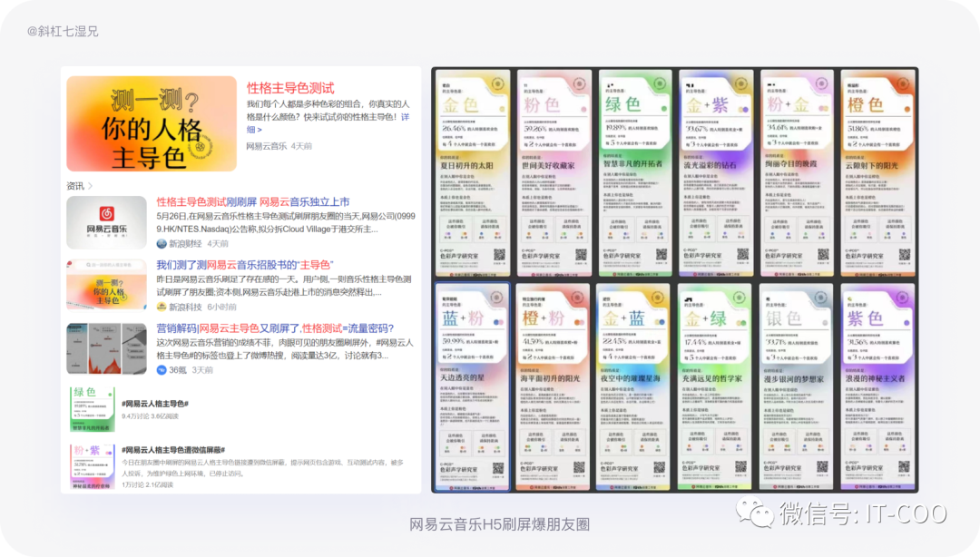Open article 我们测了测网易云音乐招股书的"主导色"
Viewport: 980px width, 557px height.
(245, 265)
